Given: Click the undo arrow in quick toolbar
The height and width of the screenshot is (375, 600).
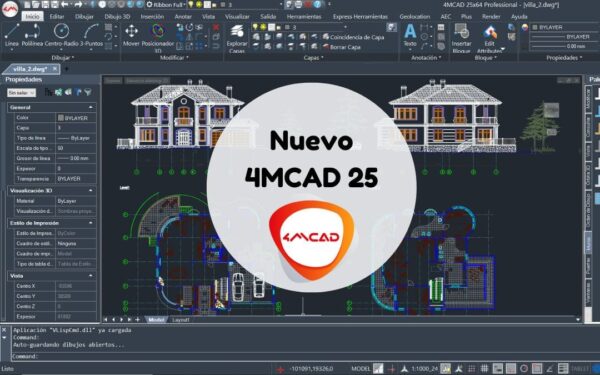Looking at the screenshot, I should [65, 5].
